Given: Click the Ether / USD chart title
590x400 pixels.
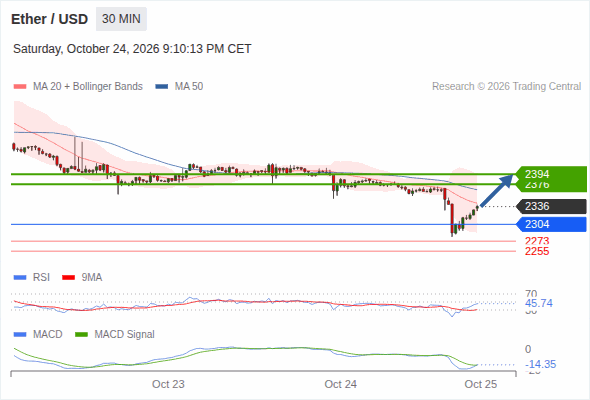Looking at the screenshot, I should [49, 19].
